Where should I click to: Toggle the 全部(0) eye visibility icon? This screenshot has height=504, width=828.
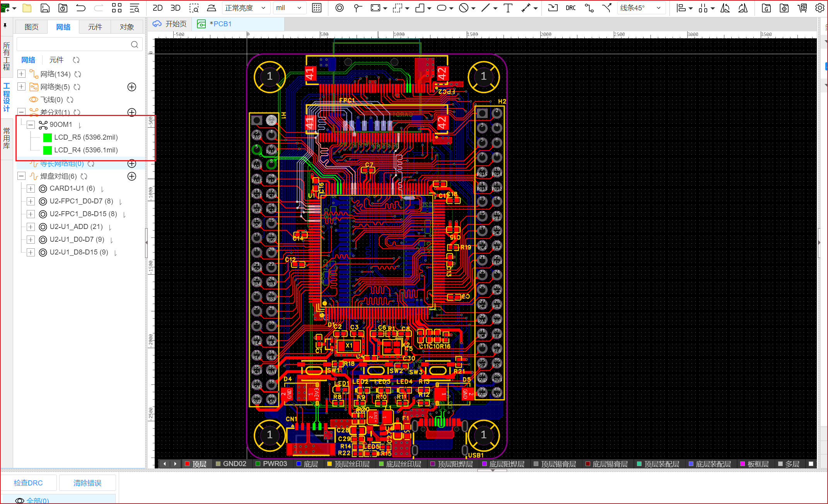pos(19,501)
